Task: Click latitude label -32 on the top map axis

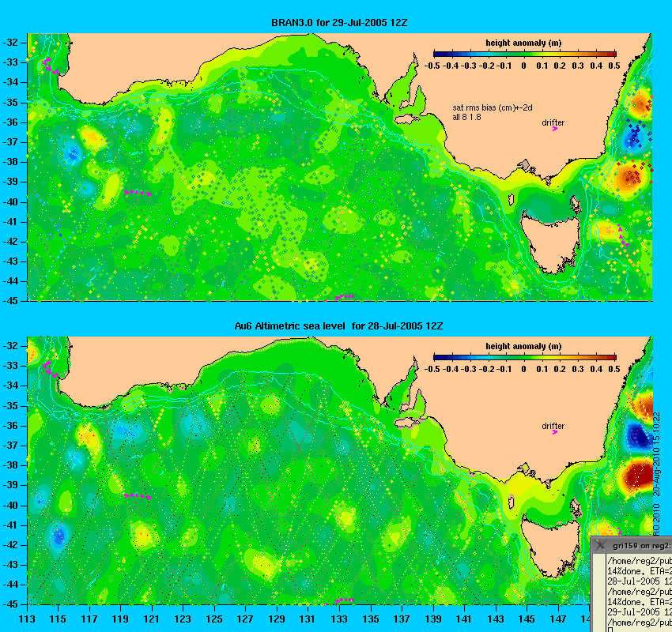Action: click(x=10, y=43)
